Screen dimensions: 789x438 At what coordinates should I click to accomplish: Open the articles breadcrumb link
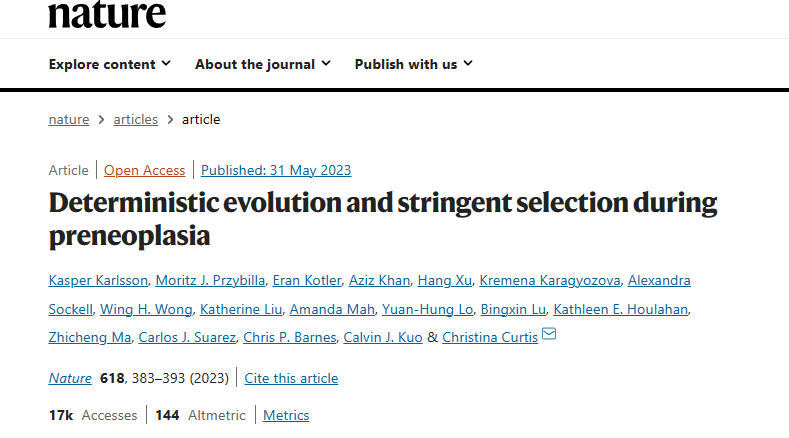coord(135,119)
